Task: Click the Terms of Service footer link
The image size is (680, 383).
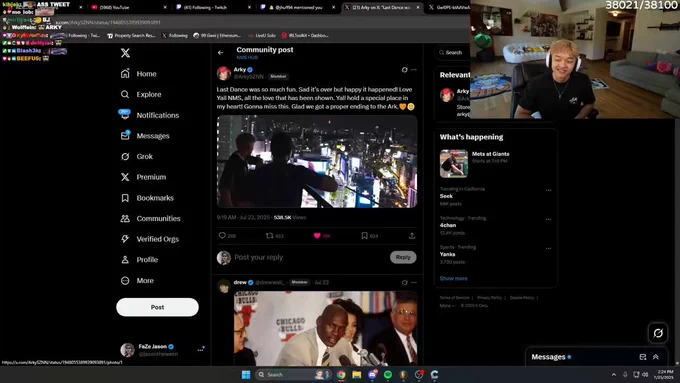Action: [454, 298]
